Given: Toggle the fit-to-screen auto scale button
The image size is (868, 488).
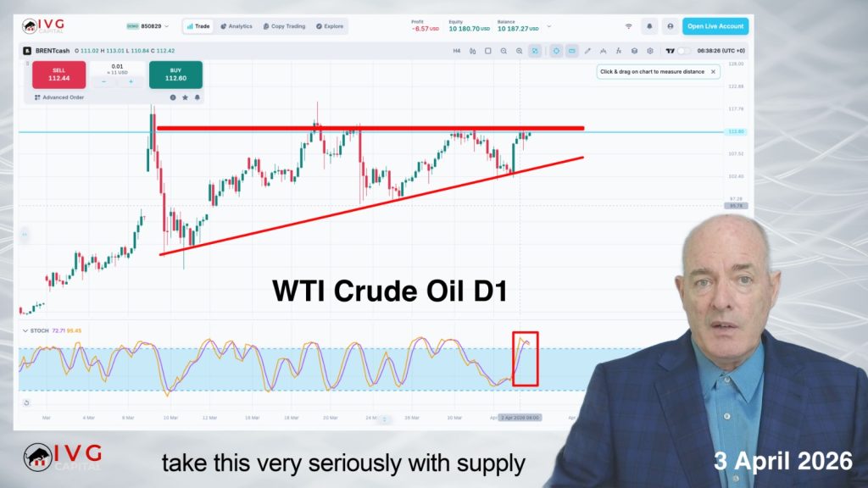Looking at the screenshot, I should tap(535, 51).
